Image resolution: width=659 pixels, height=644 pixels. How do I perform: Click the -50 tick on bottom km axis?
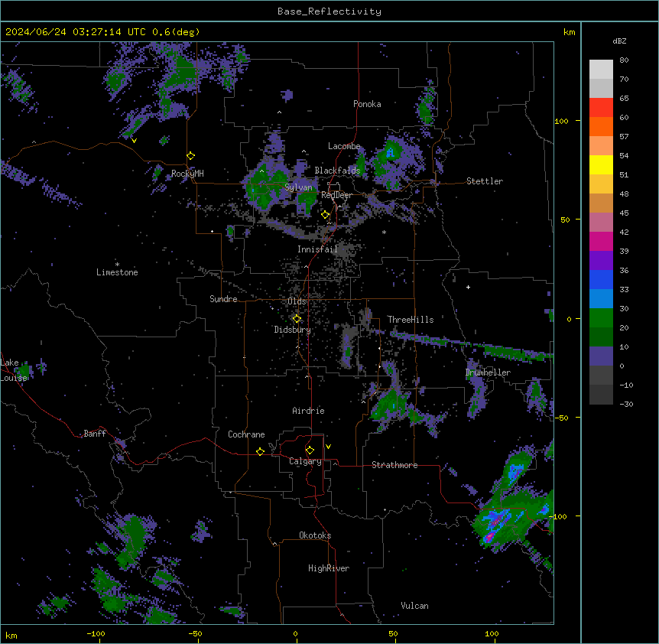(195, 634)
